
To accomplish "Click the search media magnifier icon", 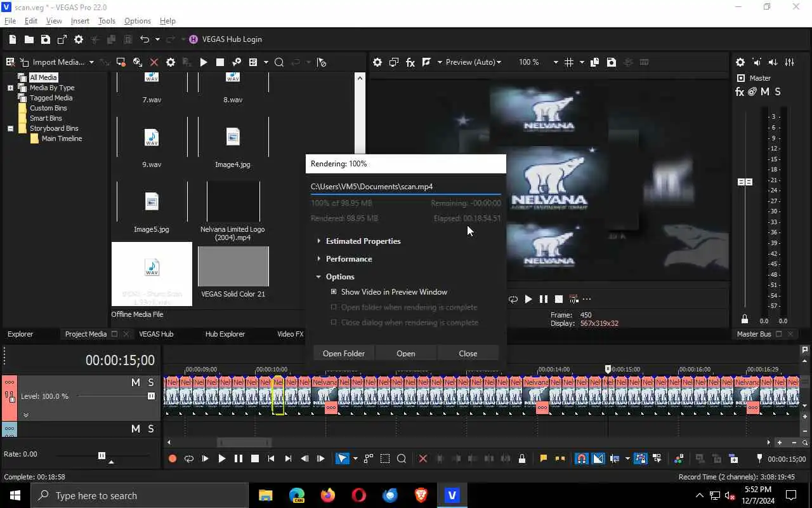I will pos(279,62).
